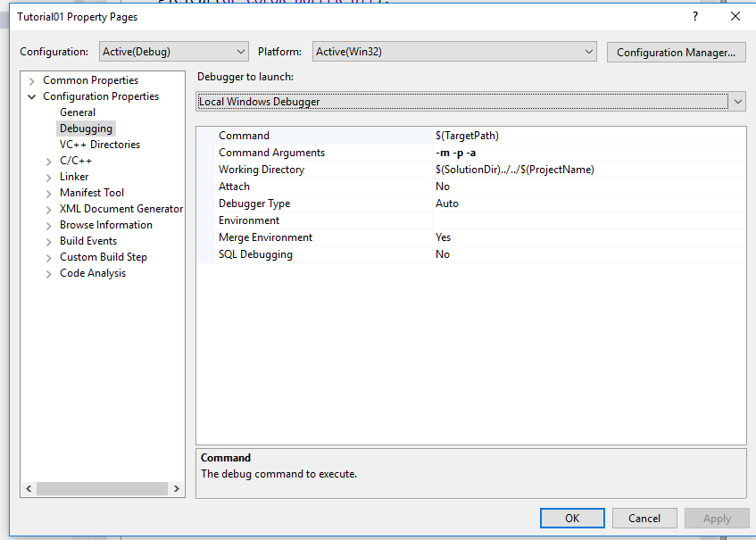This screenshot has width=756, height=540.
Task: Select Build Events tree label
Action: tap(88, 241)
